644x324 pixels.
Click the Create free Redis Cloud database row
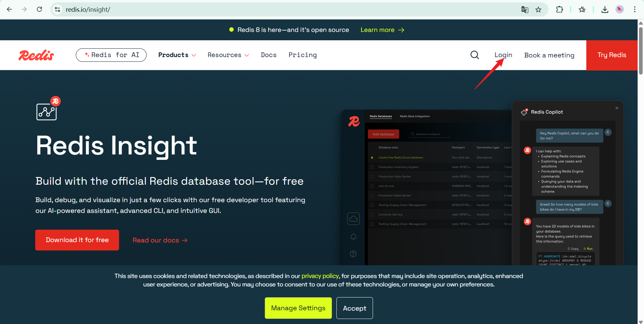401,157
